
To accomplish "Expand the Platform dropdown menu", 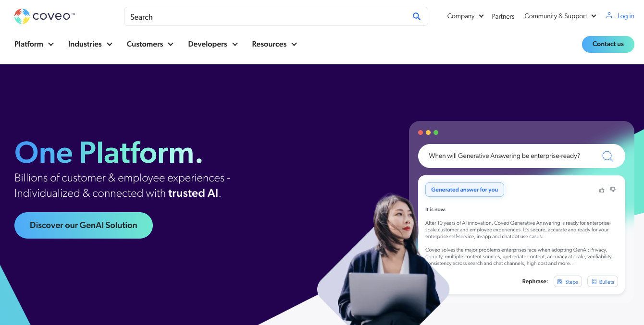I will pos(34,44).
